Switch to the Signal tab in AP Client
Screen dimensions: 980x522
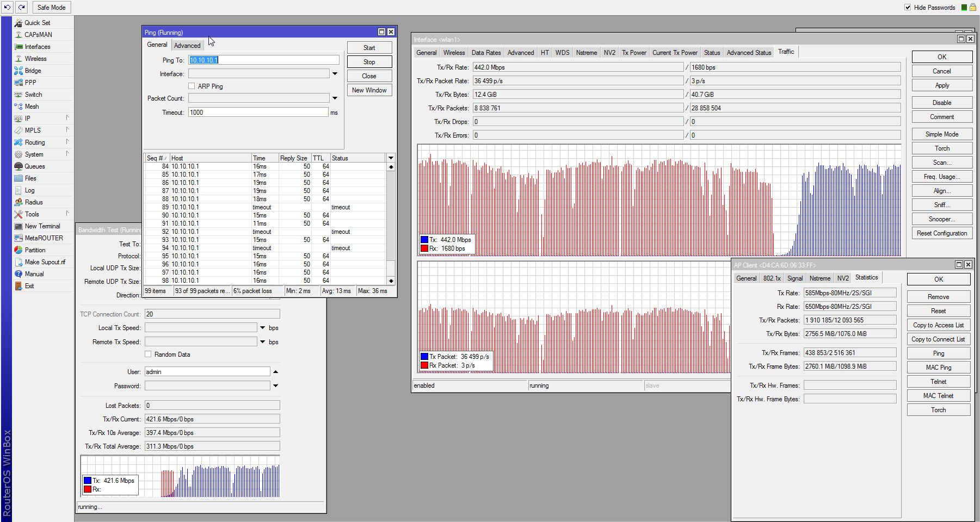(x=794, y=278)
